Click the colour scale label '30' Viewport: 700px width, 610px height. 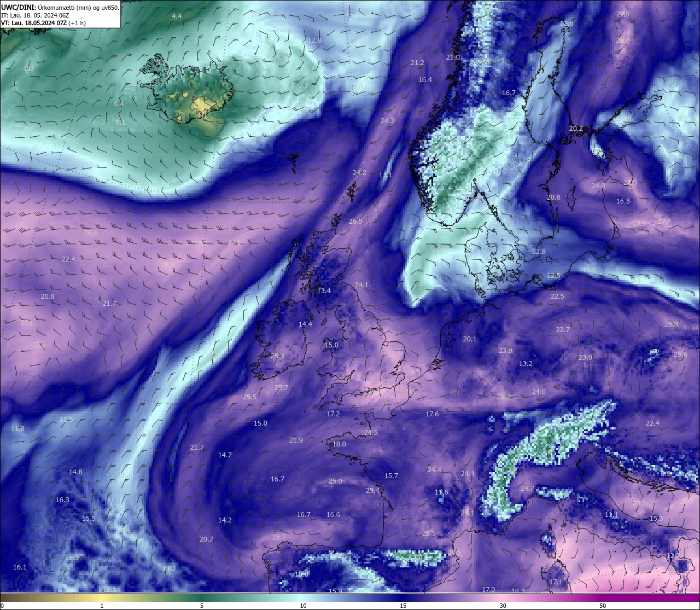(503, 605)
